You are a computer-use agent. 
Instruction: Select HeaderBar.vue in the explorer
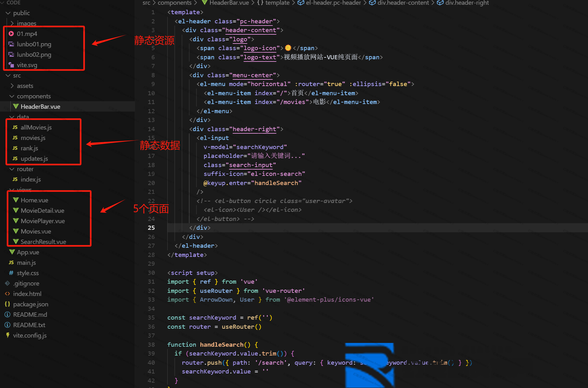[x=40, y=107]
